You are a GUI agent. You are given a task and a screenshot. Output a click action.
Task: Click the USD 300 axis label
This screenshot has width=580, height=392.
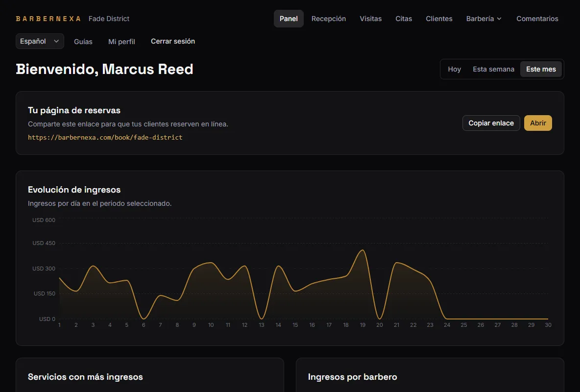(44, 269)
